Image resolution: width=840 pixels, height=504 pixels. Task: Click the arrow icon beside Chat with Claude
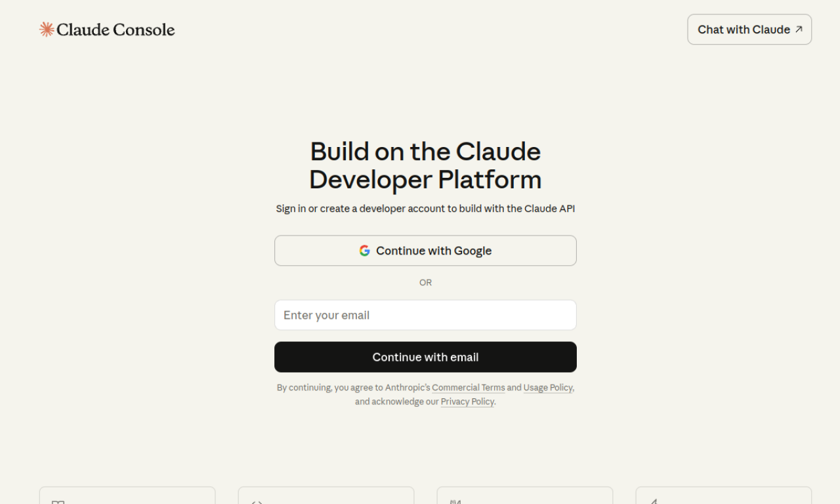click(x=799, y=30)
